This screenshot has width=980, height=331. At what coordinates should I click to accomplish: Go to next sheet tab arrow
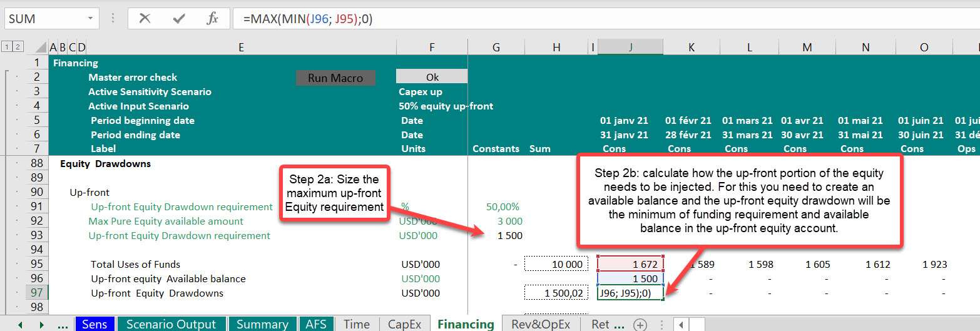pos(42,324)
